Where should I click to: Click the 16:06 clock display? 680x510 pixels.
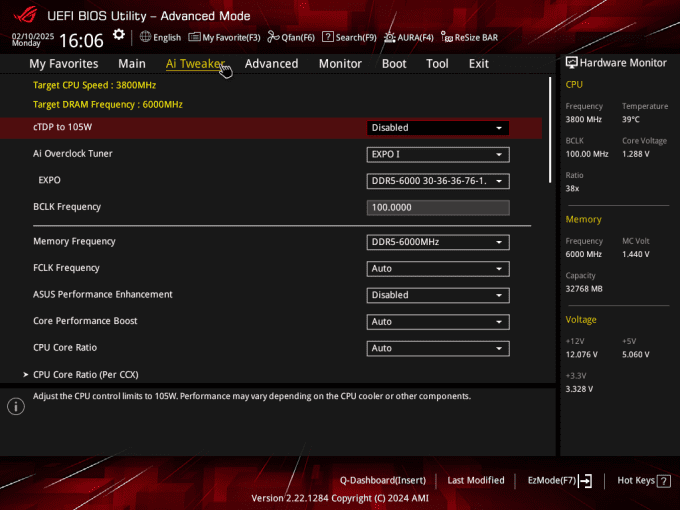(x=81, y=41)
